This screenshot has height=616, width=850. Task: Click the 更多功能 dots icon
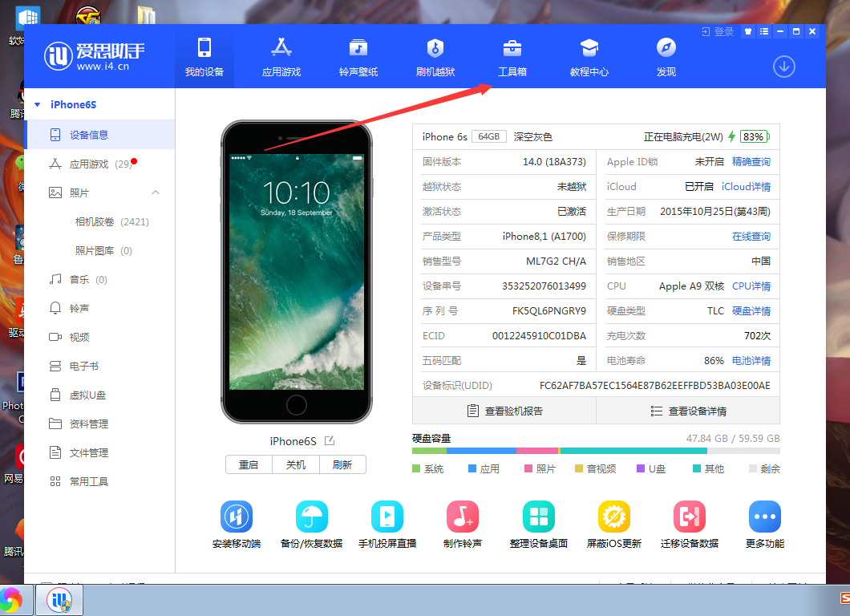(764, 517)
